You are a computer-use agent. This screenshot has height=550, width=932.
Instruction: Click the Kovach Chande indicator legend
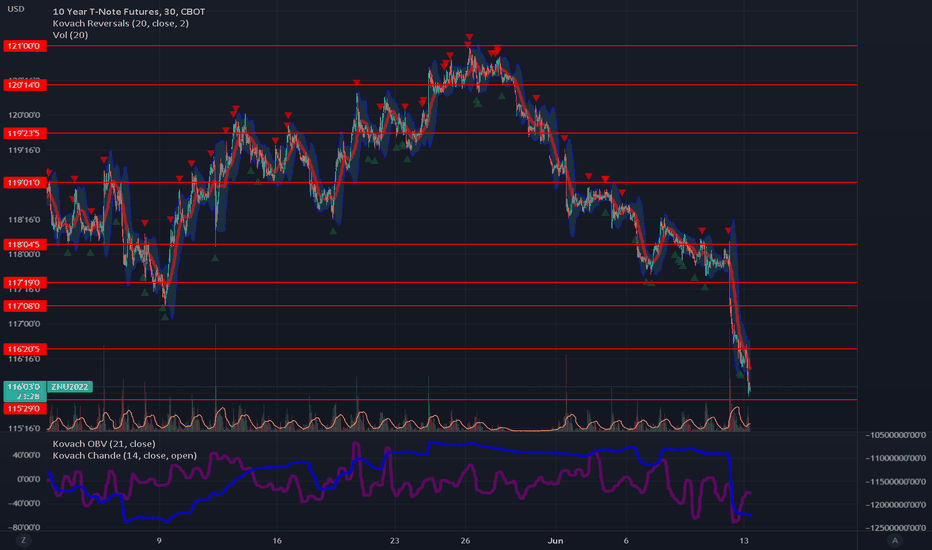coord(125,455)
